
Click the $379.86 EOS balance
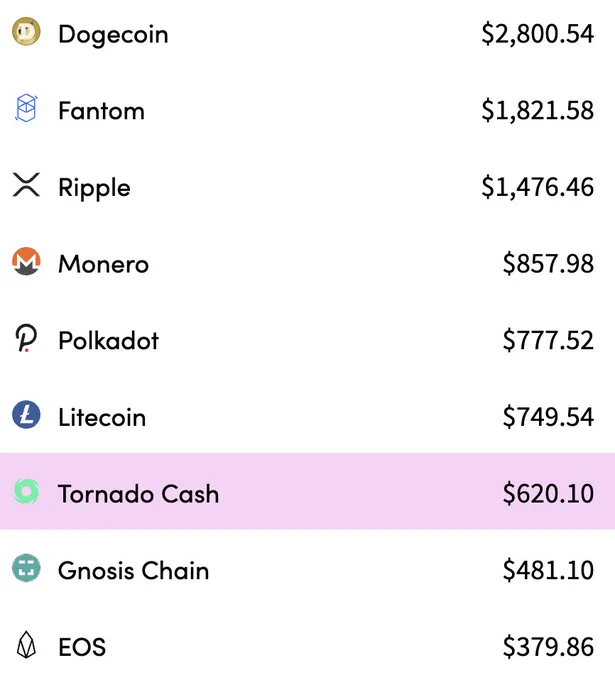click(x=548, y=647)
